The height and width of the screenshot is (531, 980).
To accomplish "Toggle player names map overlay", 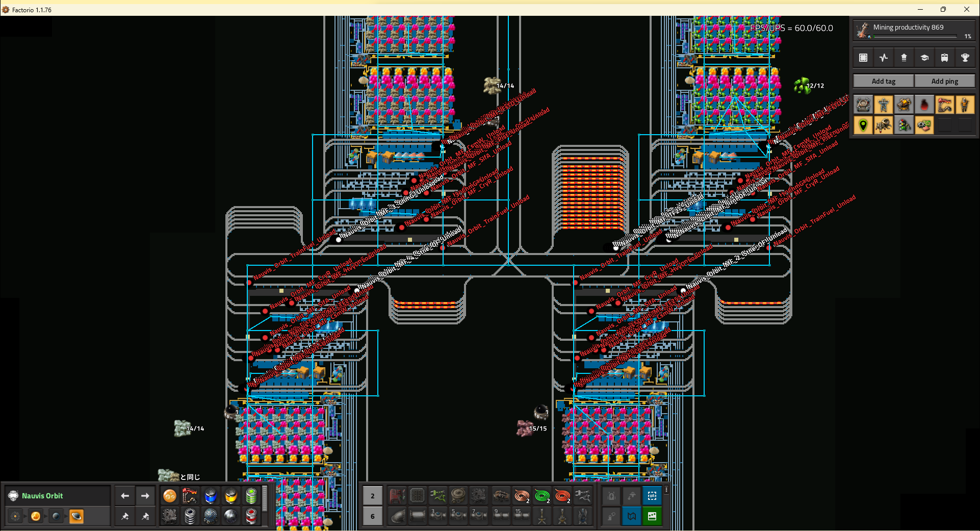I will click(965, 105).
